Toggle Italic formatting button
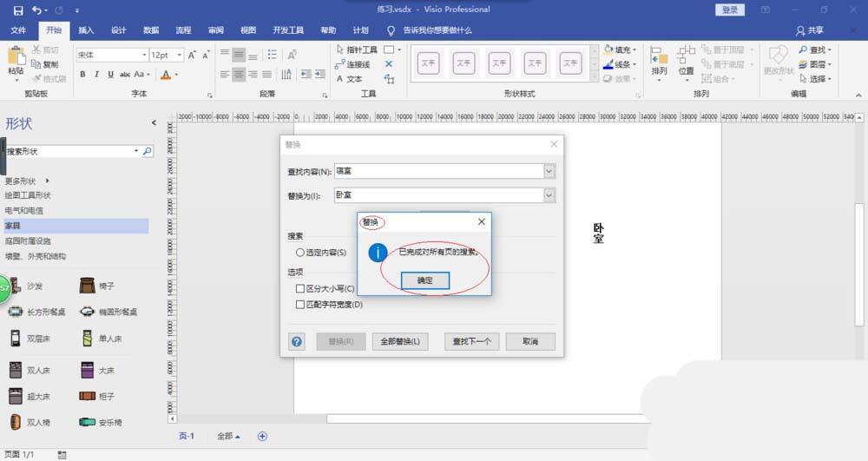868x461 pixels. pyautogui.click(x=96, y=74)
